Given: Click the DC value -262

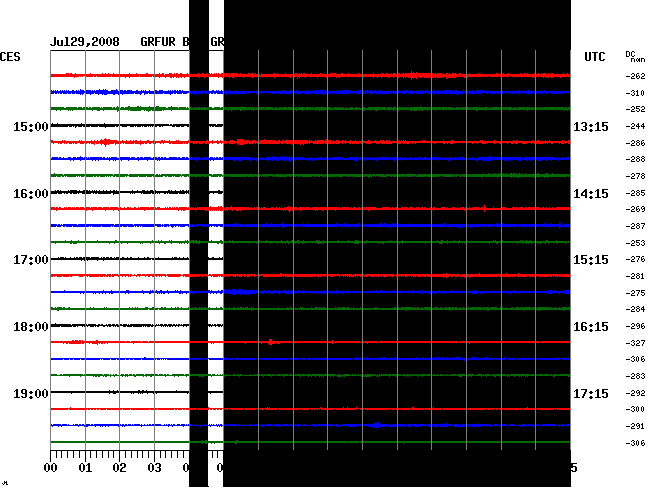Looking at the screenshot, I should coord(635,76).
